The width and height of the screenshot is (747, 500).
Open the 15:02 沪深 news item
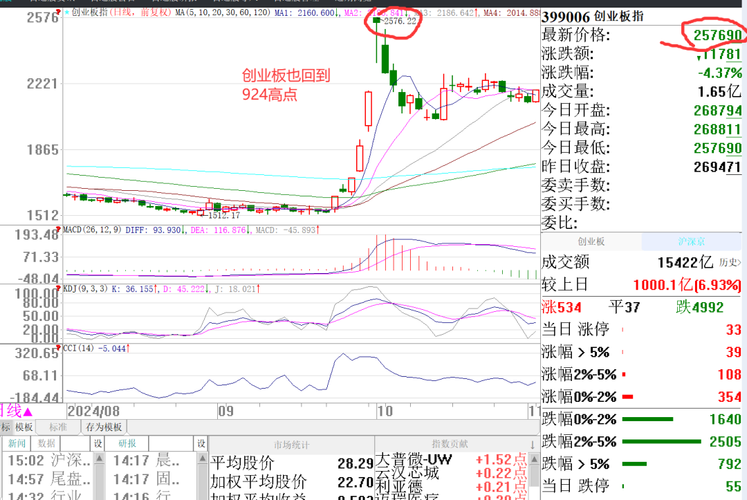(49, 460)
